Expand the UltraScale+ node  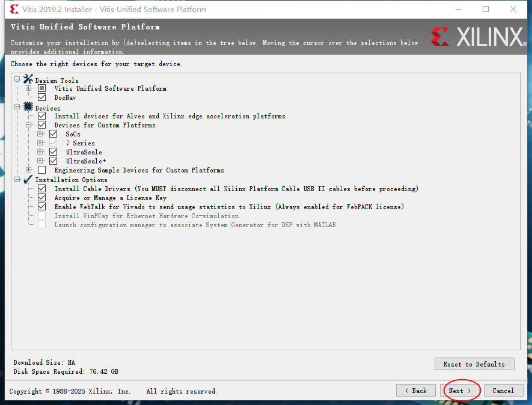(x=40, y=161)
